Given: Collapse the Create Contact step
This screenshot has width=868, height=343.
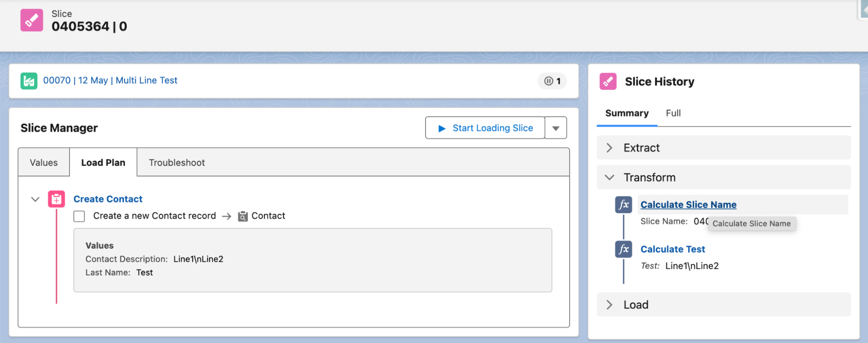Looking at the screenshot, I should pyautogui.click(x=35, y=199).
